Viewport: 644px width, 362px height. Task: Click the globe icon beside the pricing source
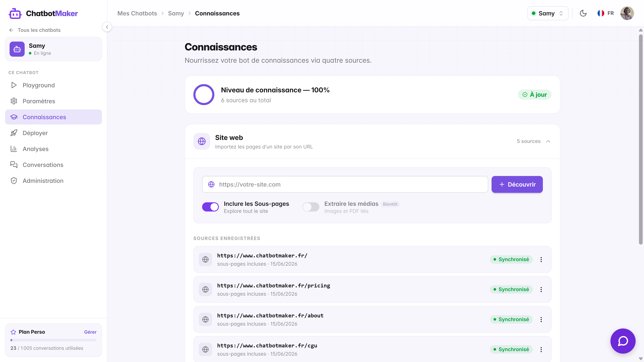[x=205, y=289]
